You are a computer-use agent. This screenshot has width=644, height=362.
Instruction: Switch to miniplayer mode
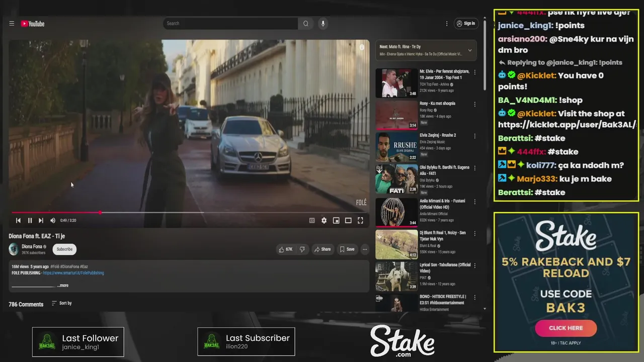pos(336,220)
